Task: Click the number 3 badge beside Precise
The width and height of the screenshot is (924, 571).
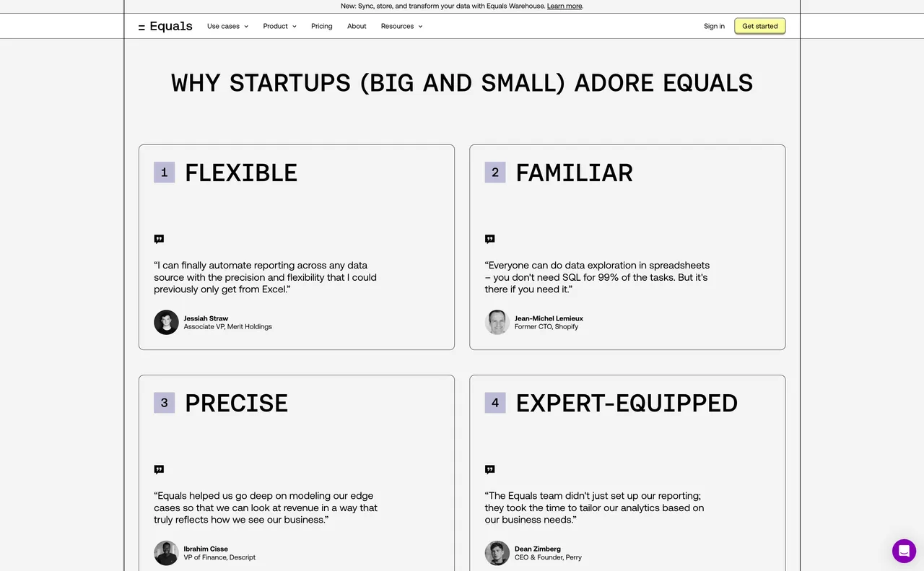Action: tap(164, 403)
